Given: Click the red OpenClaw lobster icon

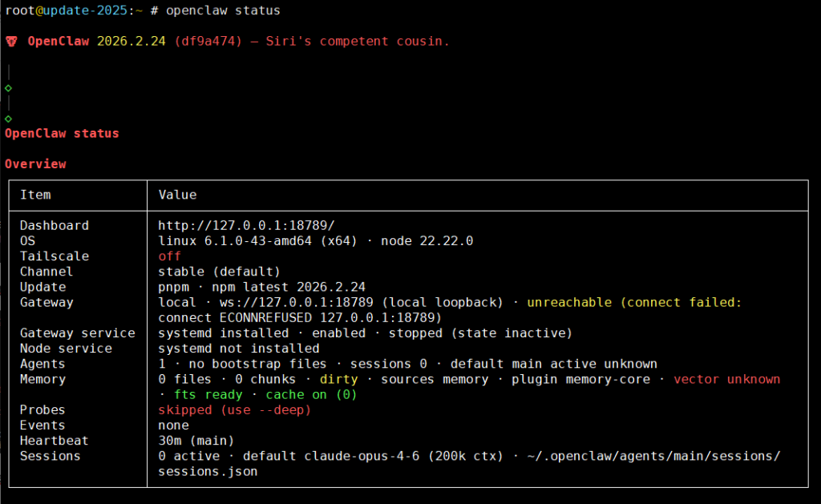Looking at the screenshot, I should 11,41.
